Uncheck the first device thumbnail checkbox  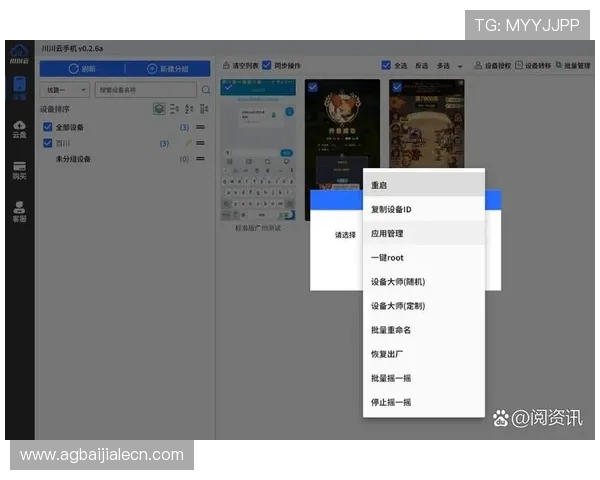click(228, 87)
